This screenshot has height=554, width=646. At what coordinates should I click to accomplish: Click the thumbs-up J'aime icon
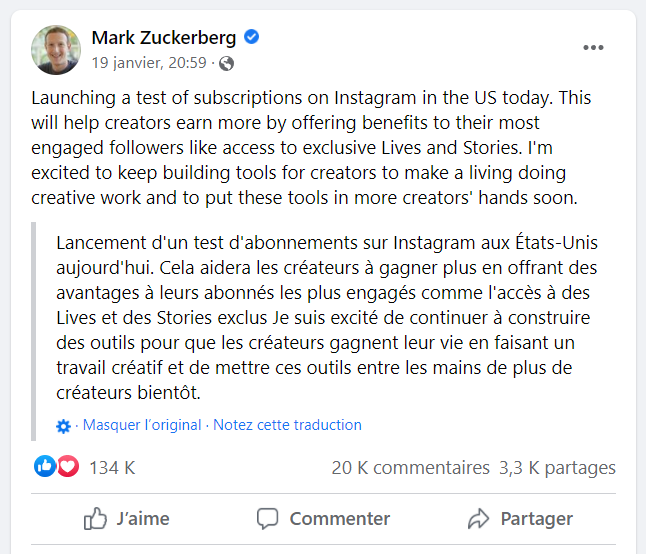(96, 518)
